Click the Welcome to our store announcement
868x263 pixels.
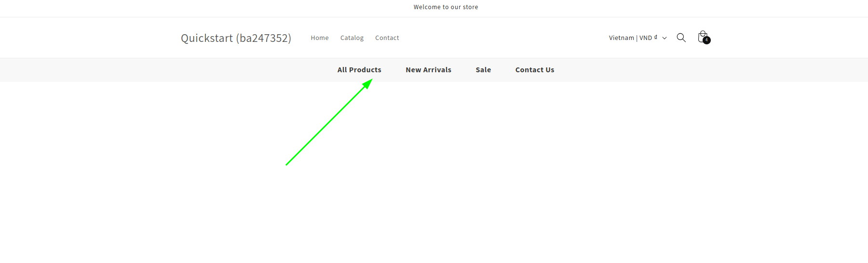(446, 7)
